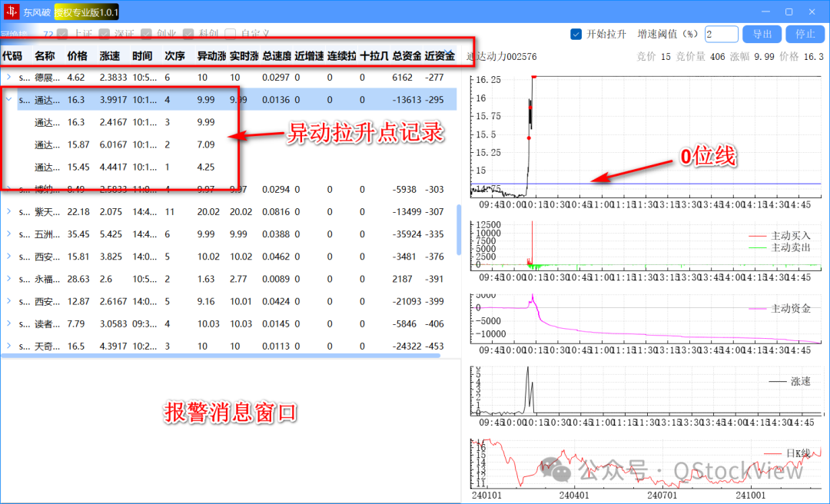The image size is (830, 504).
Task: Select child record with price 15.87
Action: [x=78, y=144]
